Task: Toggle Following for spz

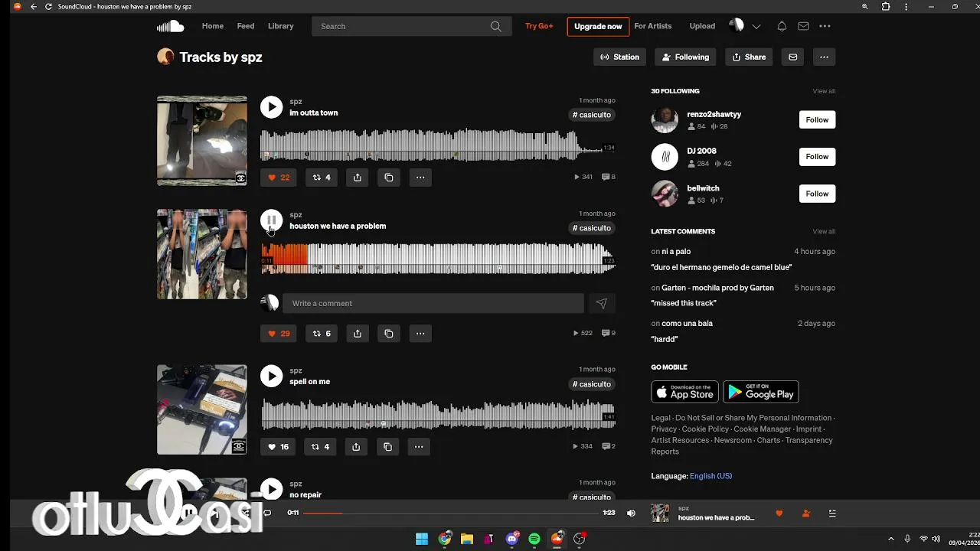Action: click(x=686, y=57)
